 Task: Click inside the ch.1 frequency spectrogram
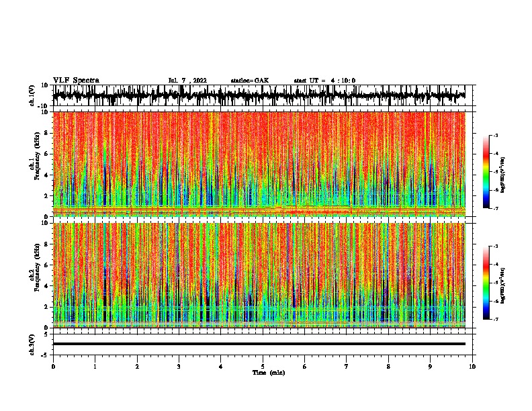(259, 164)
